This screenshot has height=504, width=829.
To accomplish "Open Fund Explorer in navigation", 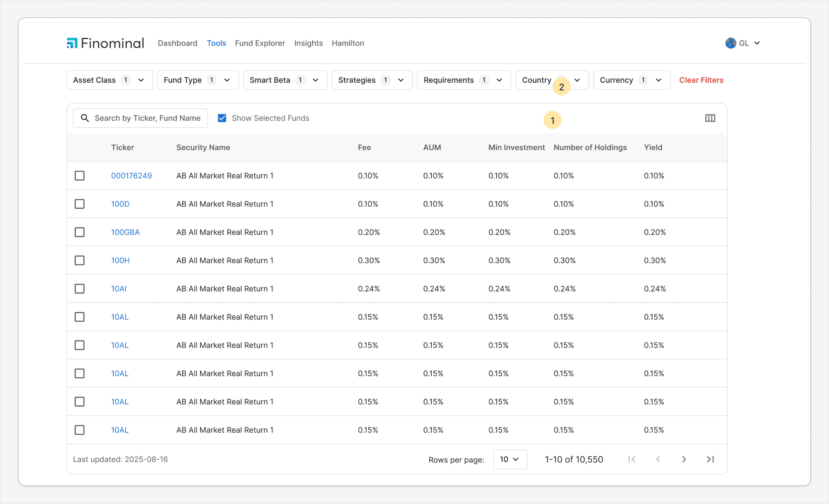I will (x=260, y=43).
